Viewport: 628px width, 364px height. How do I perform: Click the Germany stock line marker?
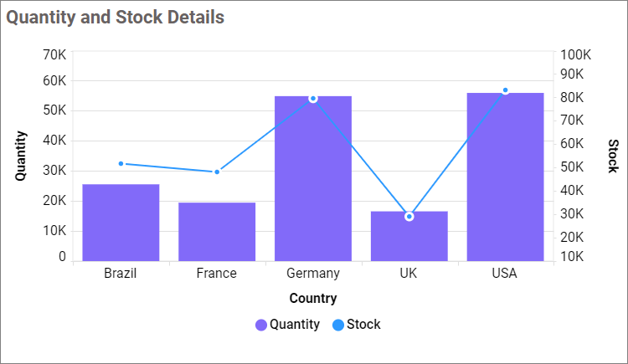click(313, 98)
